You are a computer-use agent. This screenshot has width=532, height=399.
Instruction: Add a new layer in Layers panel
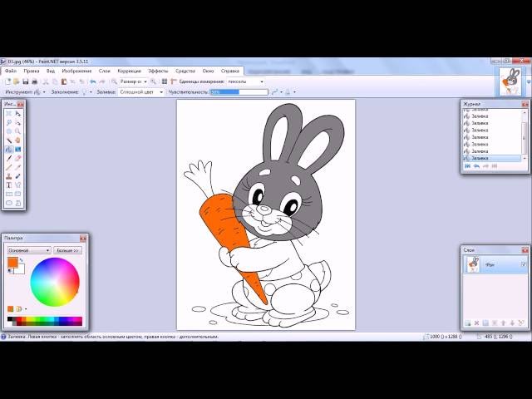tap(467, 323)
